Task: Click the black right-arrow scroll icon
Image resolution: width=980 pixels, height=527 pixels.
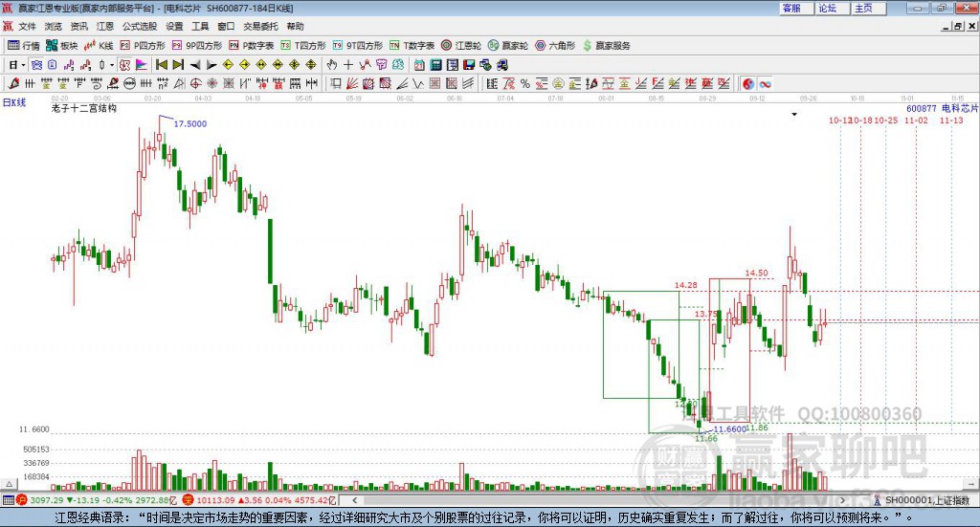Action: tap(212, 65)
